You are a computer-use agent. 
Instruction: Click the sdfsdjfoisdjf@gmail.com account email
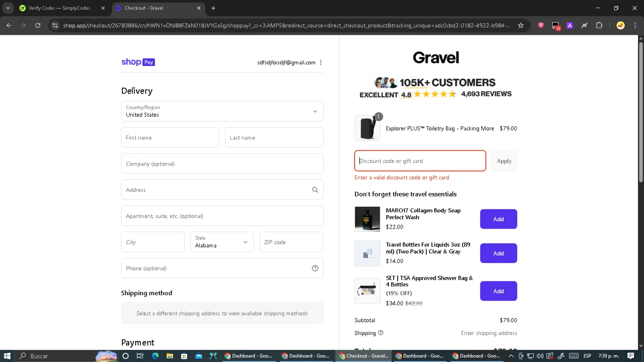tap(286, 63)
